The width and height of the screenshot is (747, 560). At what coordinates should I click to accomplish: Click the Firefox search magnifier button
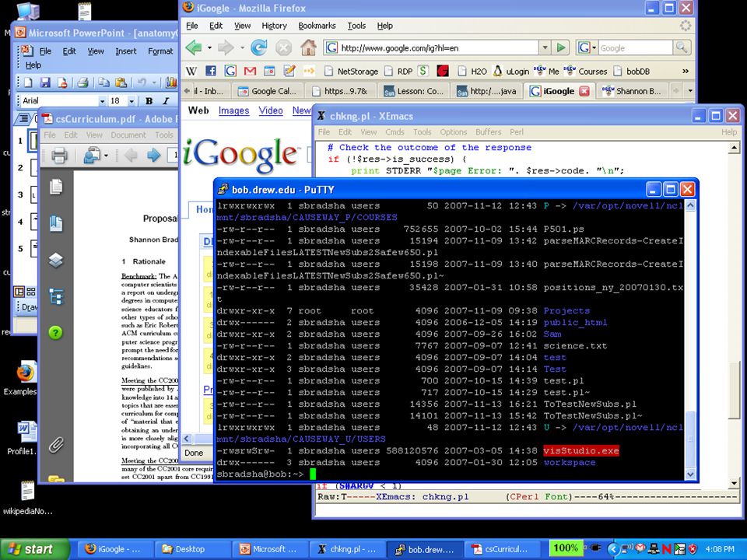tap(682, 47)
